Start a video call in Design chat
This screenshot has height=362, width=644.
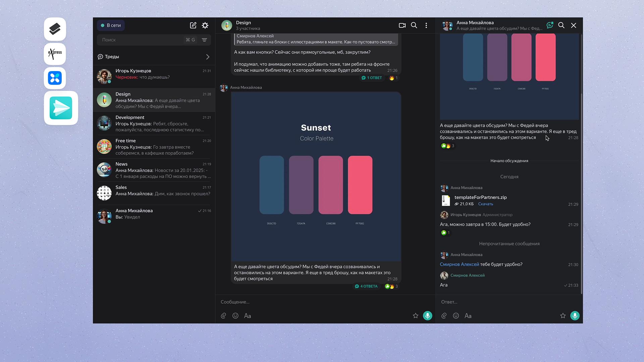(x=402, y=25)
